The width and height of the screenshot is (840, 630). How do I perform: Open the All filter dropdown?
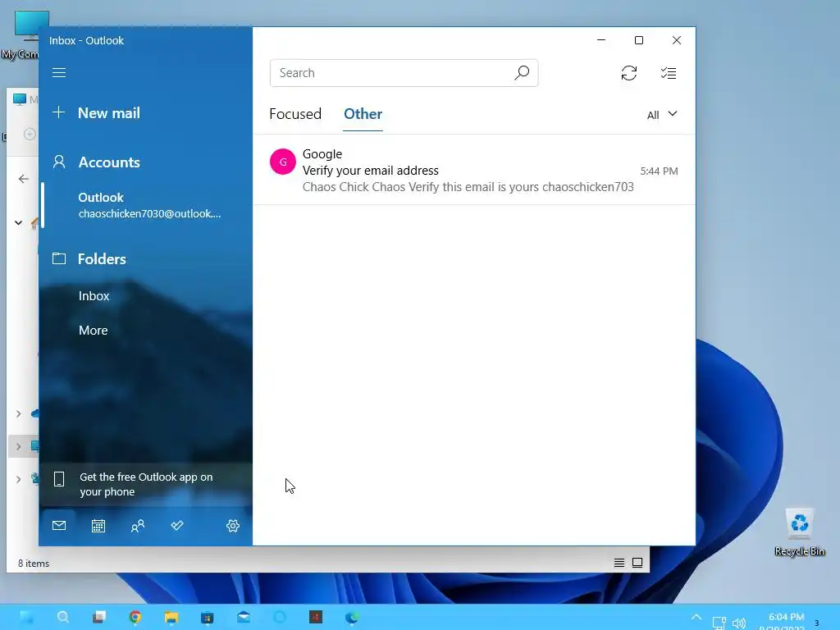click(662, 115)
